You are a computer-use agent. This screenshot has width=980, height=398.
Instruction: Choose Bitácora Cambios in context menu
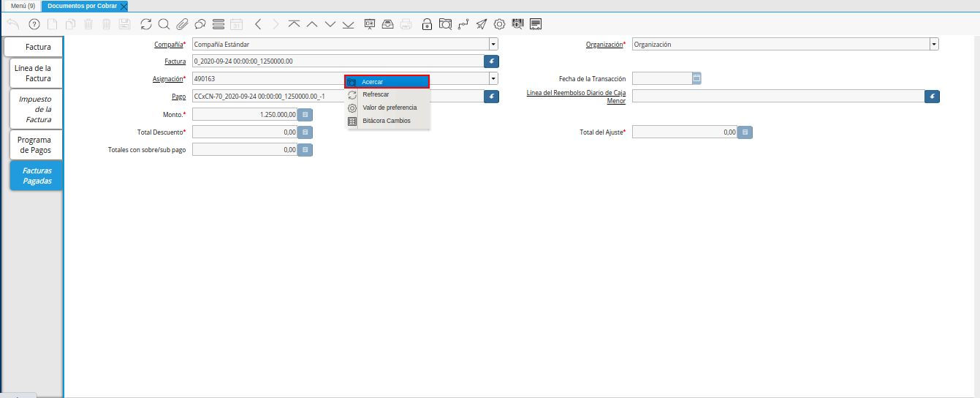[387, 121]
